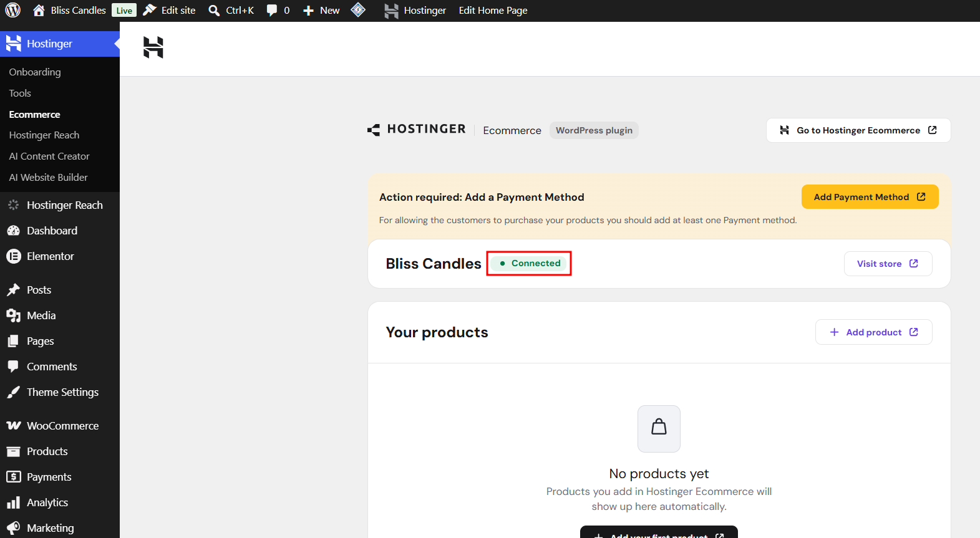The width and height of the screenshot is (980, 538).
Task: Click Action required: Add a Payment Method heading
Action: [482, 197]
